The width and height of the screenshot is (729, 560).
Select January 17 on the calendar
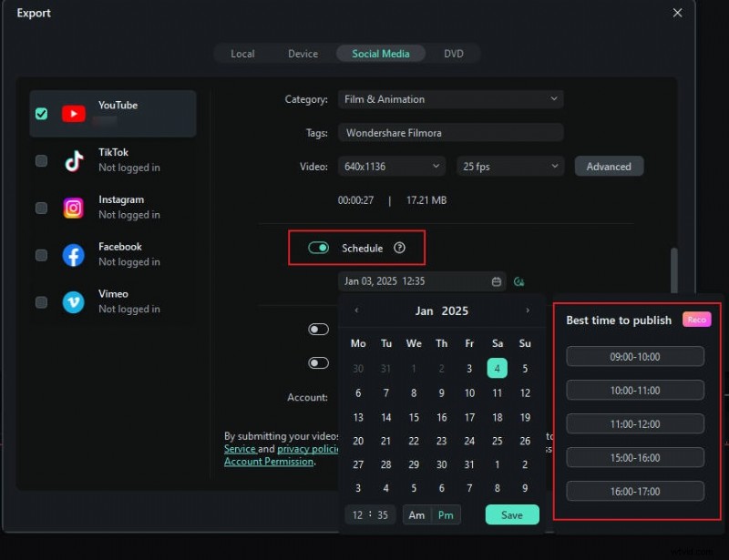[469, 417]
